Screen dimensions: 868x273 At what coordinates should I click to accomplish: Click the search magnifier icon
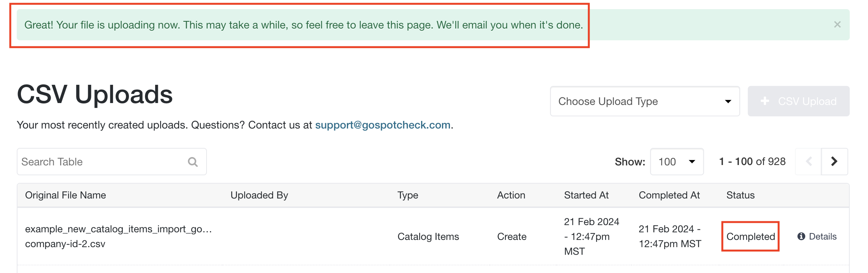click(x=193, y=162)
